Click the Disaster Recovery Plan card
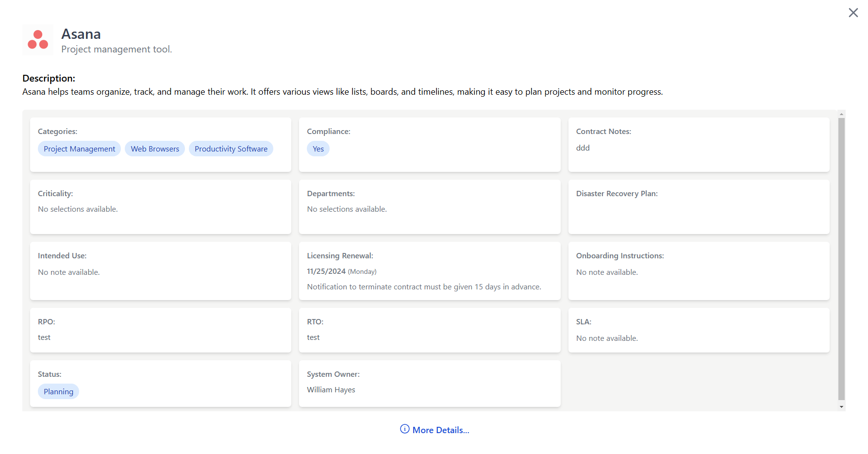The height and width of the screenshot is (454, 868). (699, 206)
